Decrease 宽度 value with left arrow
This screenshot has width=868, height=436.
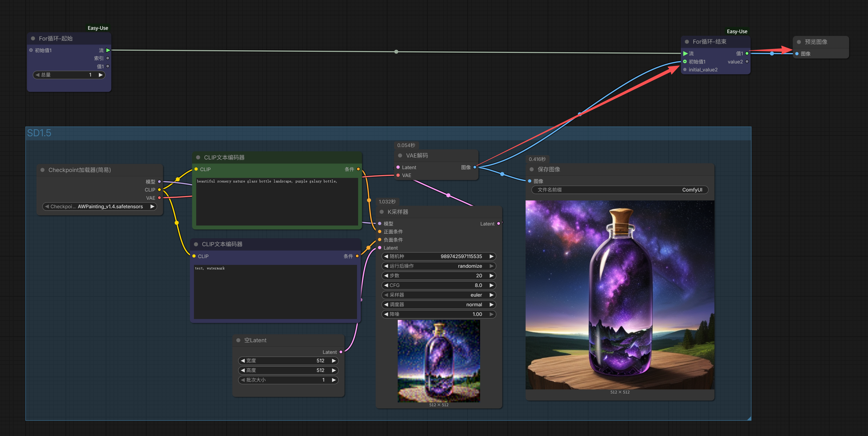click(x=243, y=361)
